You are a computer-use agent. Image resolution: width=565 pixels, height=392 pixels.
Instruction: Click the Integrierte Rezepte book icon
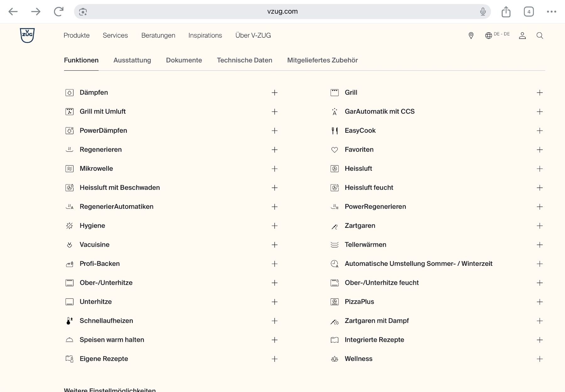point(335,340)
